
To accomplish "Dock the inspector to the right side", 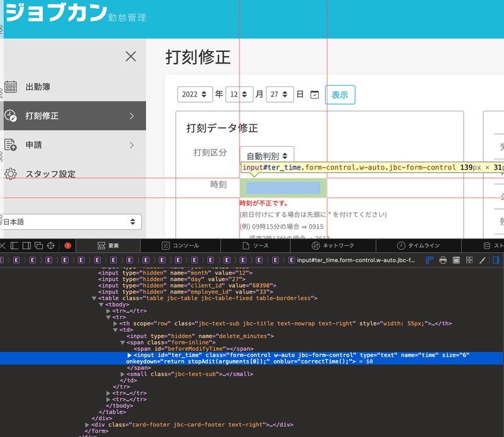I will [x=26, y=246].
